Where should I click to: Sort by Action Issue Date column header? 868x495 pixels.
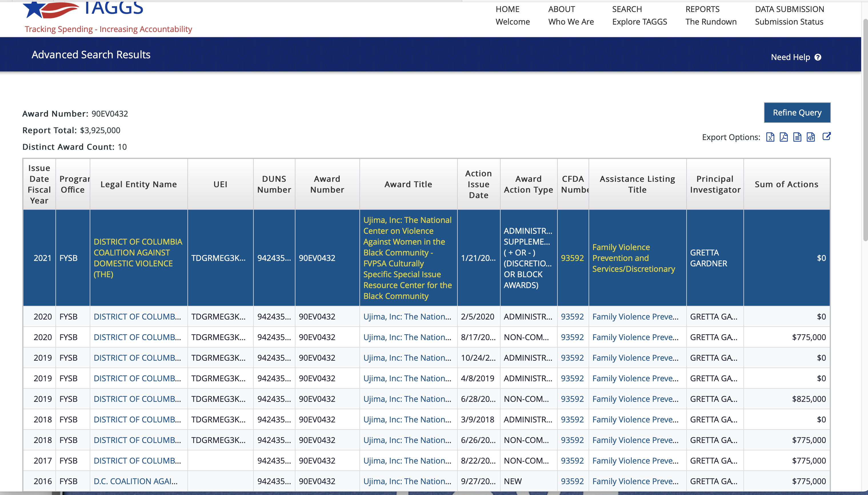(478, 184)
